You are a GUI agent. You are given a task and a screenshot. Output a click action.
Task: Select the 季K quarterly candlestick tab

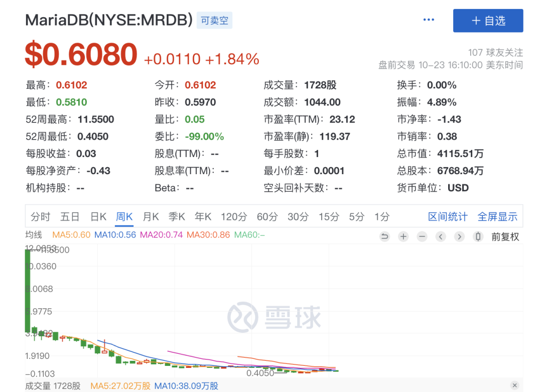pyautogui.click(x=177, y=217)
